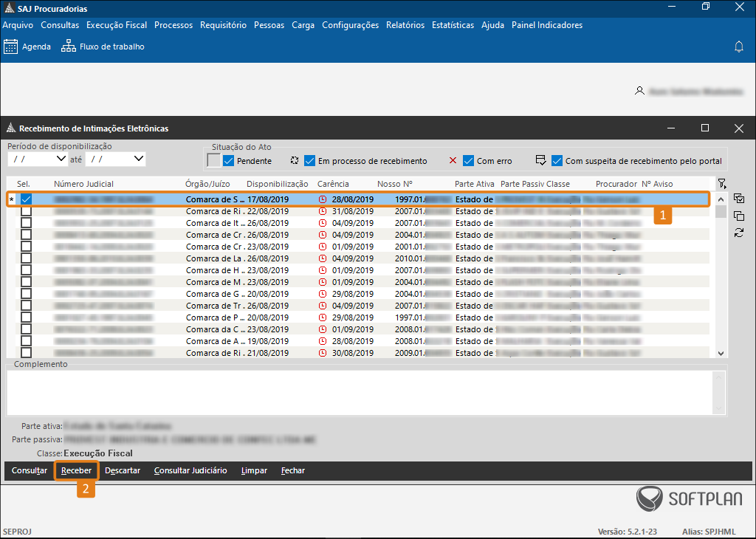This screenshot has height=539, width=756.
Task: Open the Consultas menu
Action: click(60, 25)
